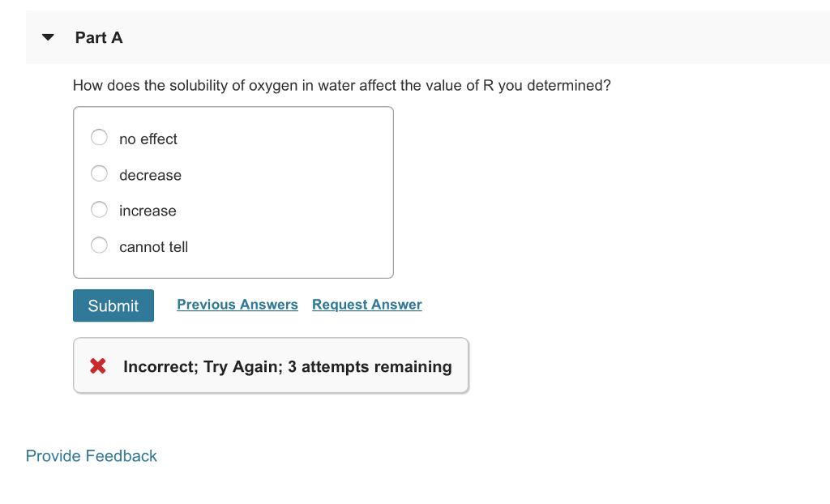This screenshot has width=830, height=504.
Task: Open Previous Answers
Action: pos(237,304)
